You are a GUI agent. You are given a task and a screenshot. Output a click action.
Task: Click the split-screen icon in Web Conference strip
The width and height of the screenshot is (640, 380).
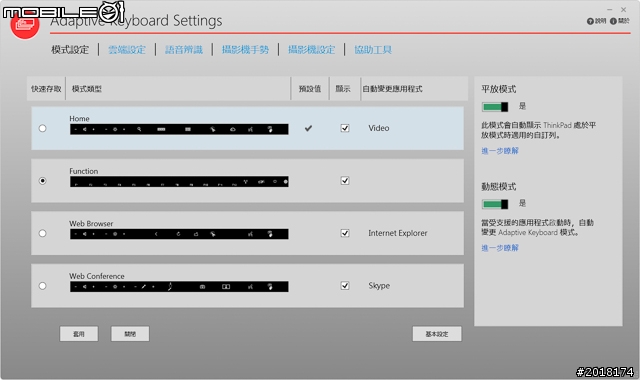coord(226,287)
